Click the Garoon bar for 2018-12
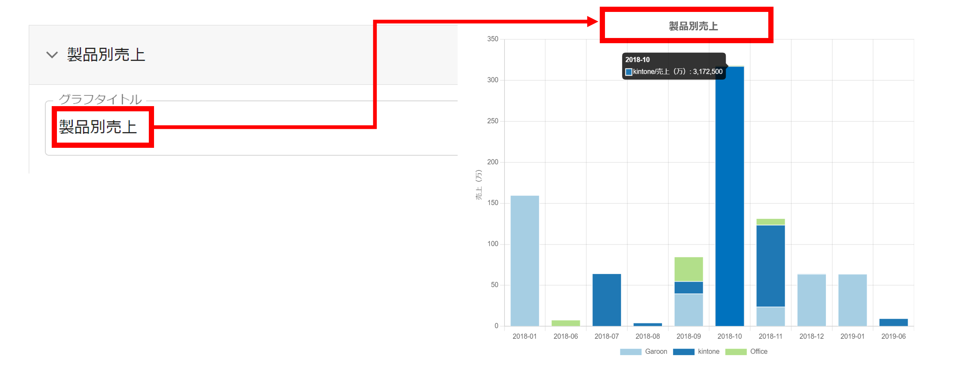This screenshot has width=980, height=385. 811,300
